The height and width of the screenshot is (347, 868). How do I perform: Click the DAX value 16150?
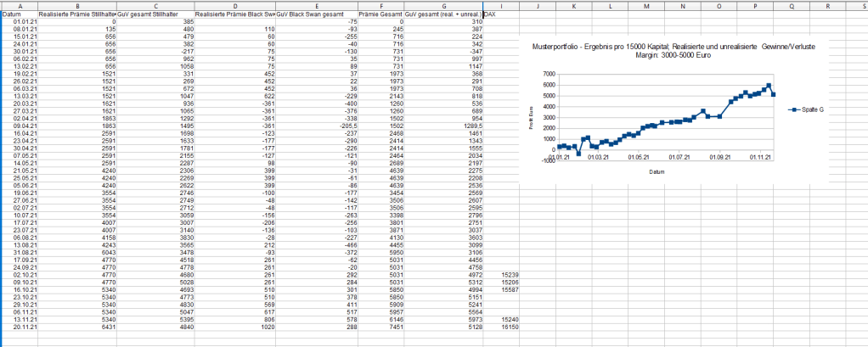(x=510, y=326)
